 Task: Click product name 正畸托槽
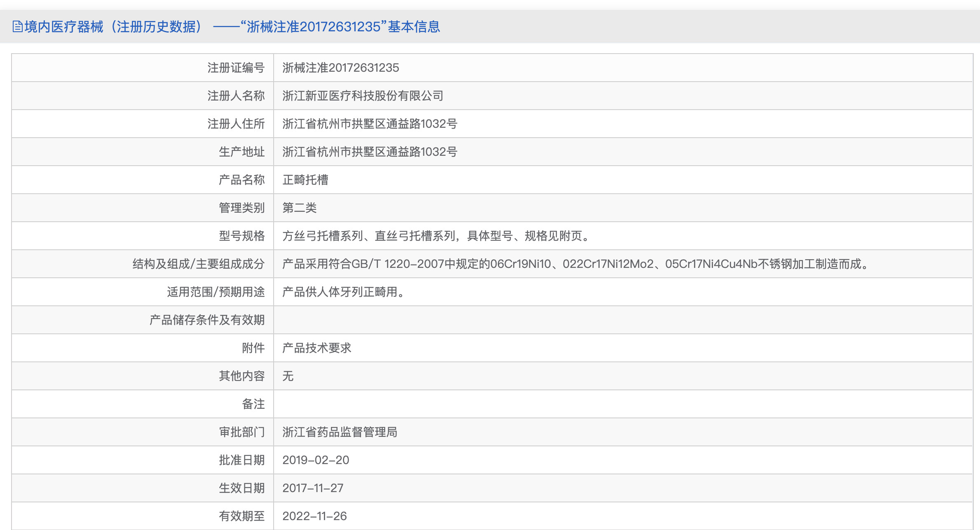305,180
